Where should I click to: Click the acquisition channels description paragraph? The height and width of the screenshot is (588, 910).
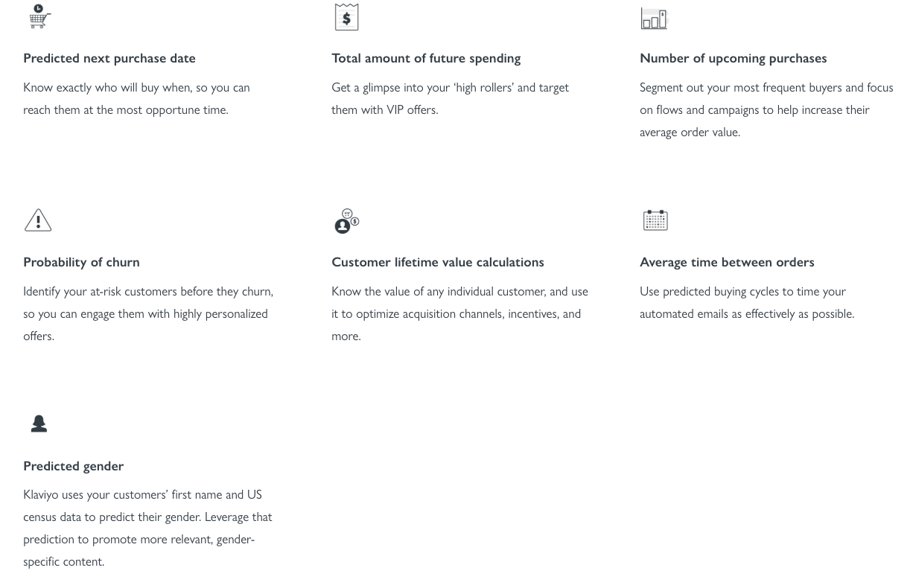coord(459,313)
